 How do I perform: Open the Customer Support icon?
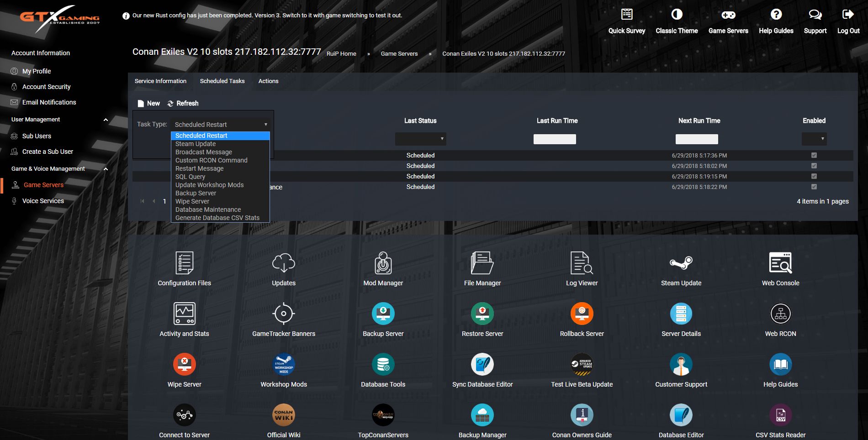pos(681,364)
